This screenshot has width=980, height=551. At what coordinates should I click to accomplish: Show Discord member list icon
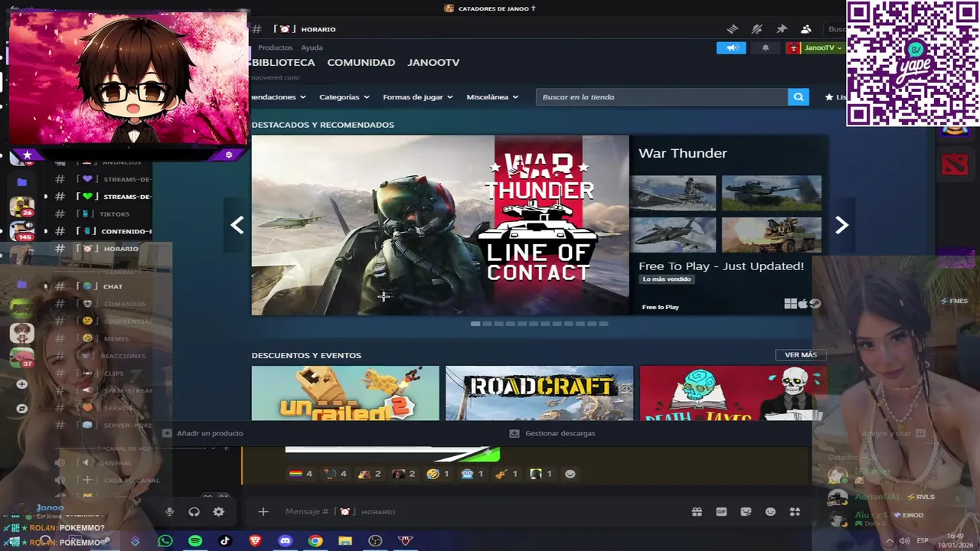[x=806, y=29]
